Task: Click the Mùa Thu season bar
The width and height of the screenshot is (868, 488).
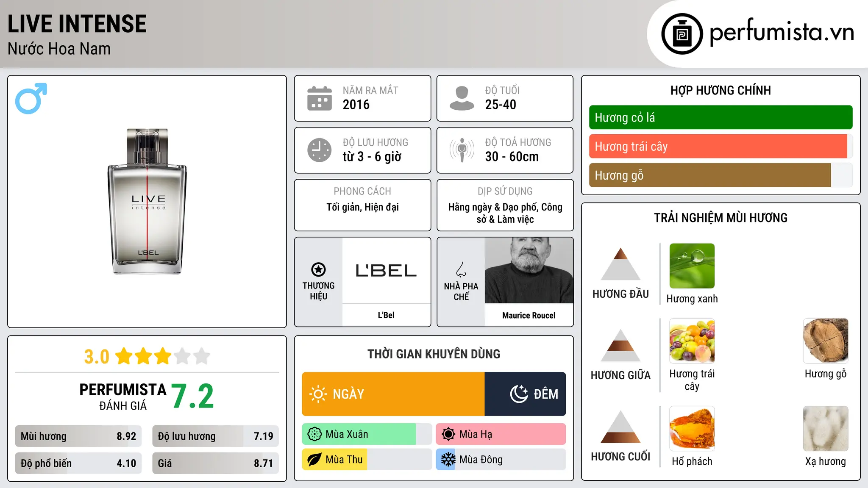Action: (x=367, y=460)
